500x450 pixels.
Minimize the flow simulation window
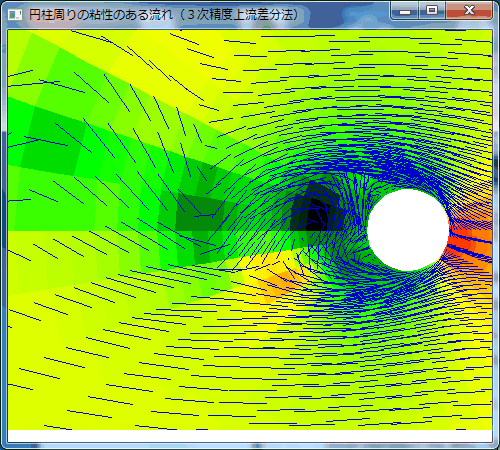405,11
